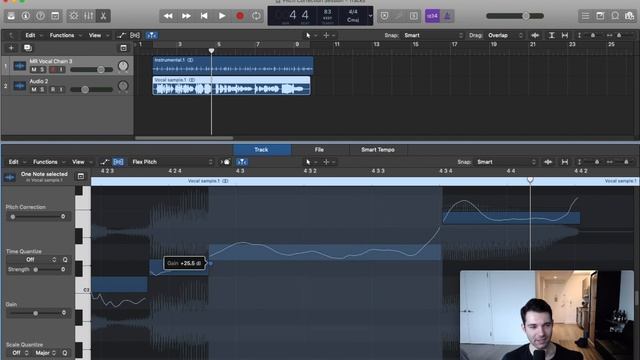
Task: Toggle Cycle mode in the transport
Action: click(256, 16)
